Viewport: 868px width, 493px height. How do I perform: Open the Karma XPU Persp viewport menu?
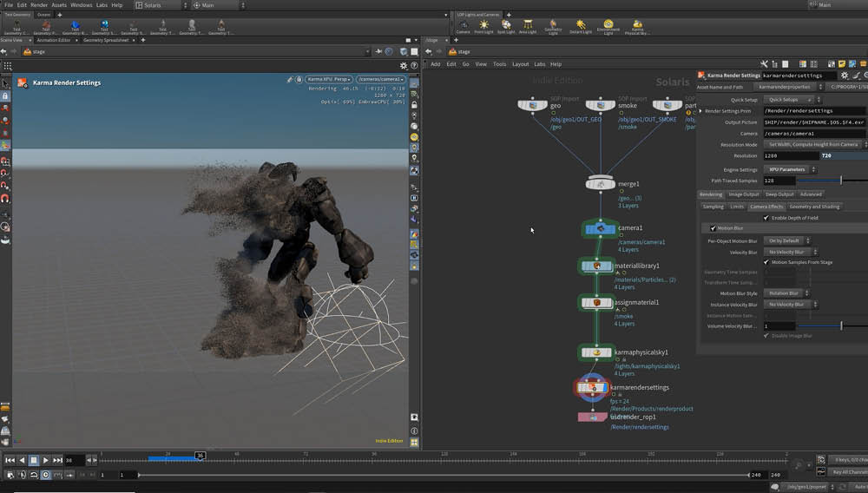(x=328, y=79)
